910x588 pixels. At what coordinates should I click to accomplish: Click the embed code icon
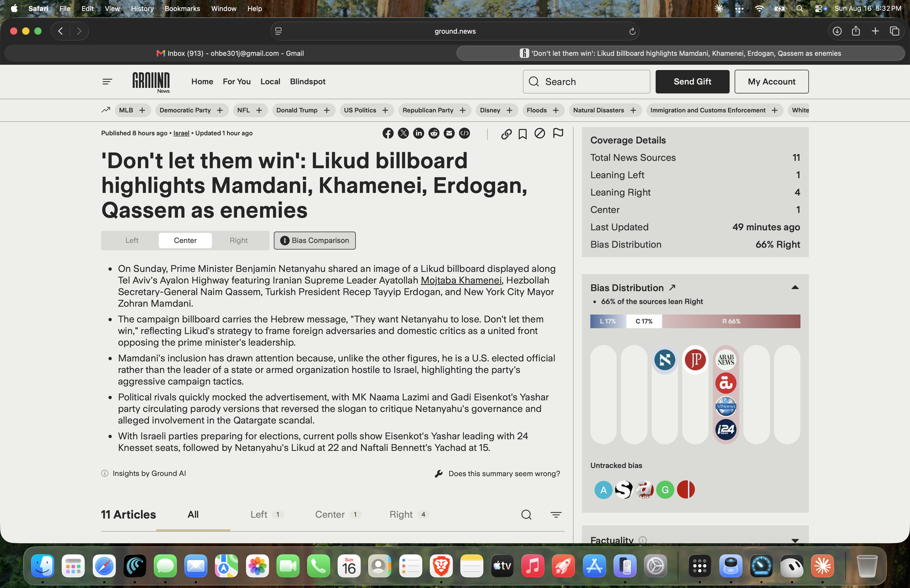pyautogui.click(x=464, y=133)
